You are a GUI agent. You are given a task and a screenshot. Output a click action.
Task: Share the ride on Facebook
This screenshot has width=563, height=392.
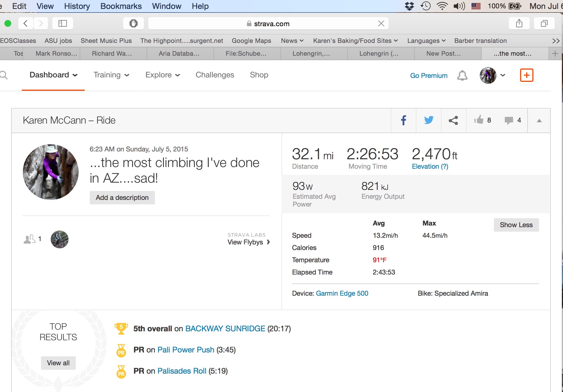coord(403,120)
